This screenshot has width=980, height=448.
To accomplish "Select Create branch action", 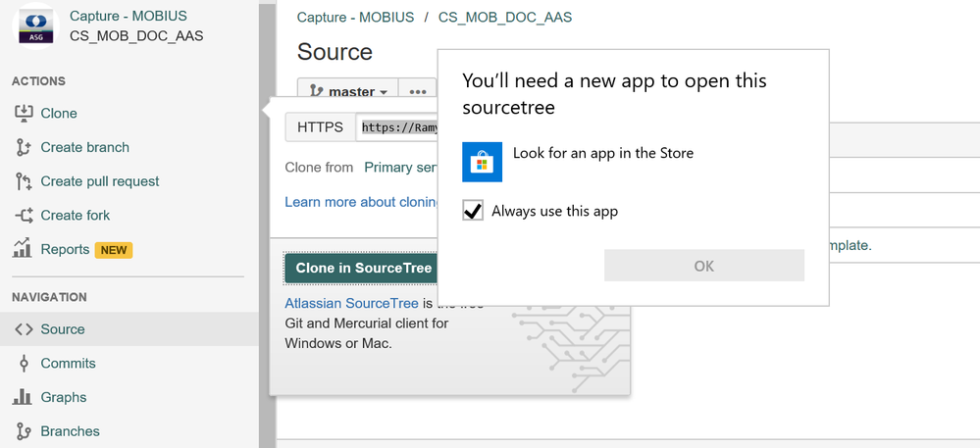I will point(85,147).
